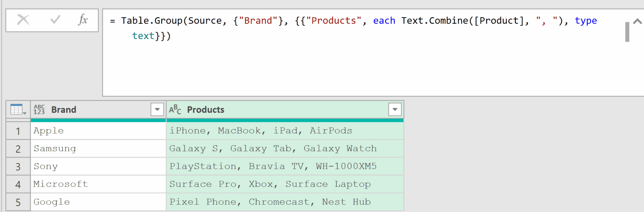Click the Google cell
This screenshot has height=212, width=644.
point(98,202)
